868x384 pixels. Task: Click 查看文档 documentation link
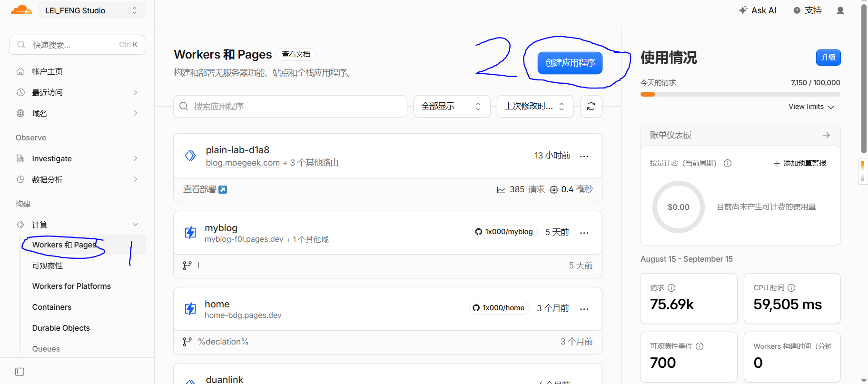[x=296, y=54]
